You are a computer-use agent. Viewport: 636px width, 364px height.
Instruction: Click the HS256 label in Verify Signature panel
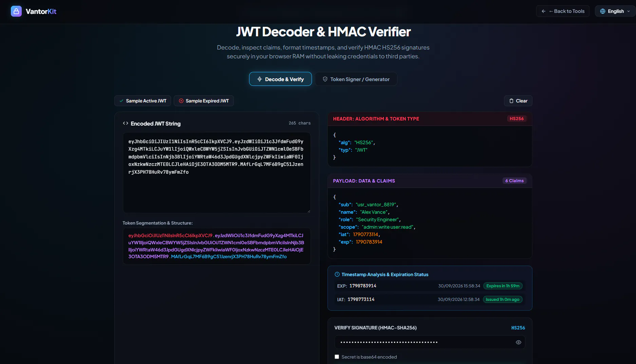tap(518, 328)
